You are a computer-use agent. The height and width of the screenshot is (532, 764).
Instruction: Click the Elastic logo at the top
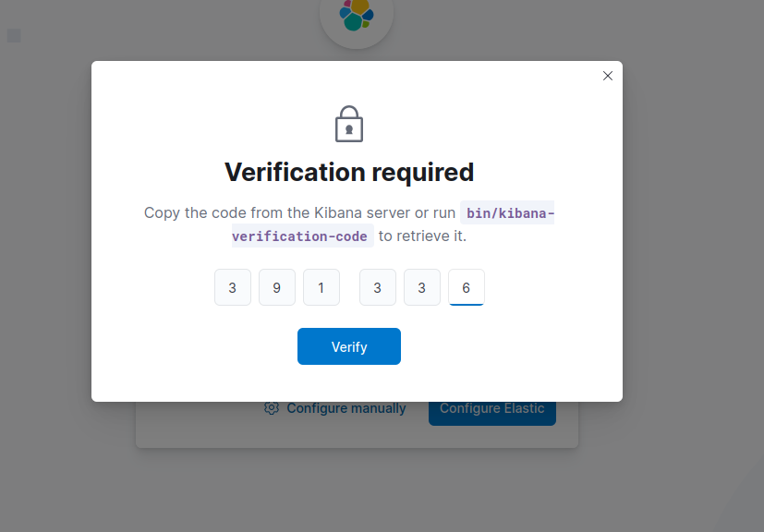tap(357, 15)
